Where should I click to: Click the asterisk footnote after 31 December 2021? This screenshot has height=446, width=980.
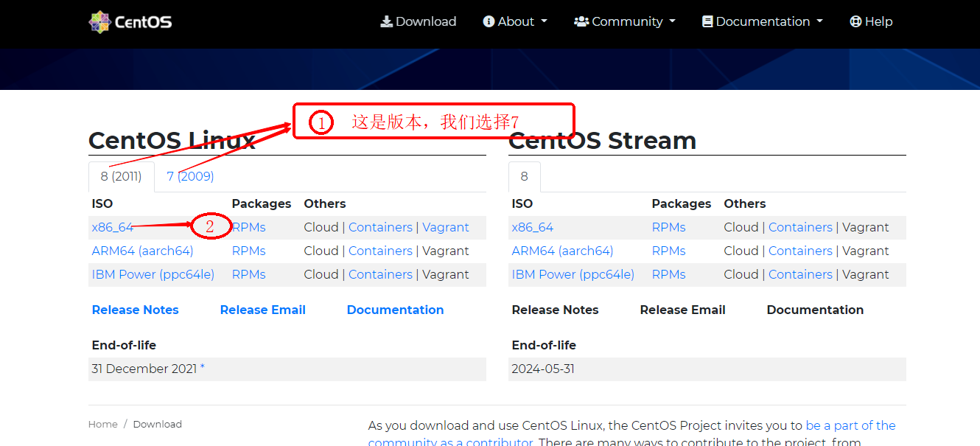point(203,367)
